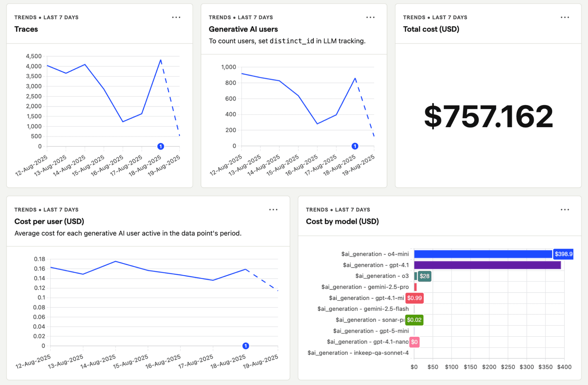Click the TRENDS • LAST 7 DAYS label on Traces
Screen dimensions: 588x385
click(46, 17)
